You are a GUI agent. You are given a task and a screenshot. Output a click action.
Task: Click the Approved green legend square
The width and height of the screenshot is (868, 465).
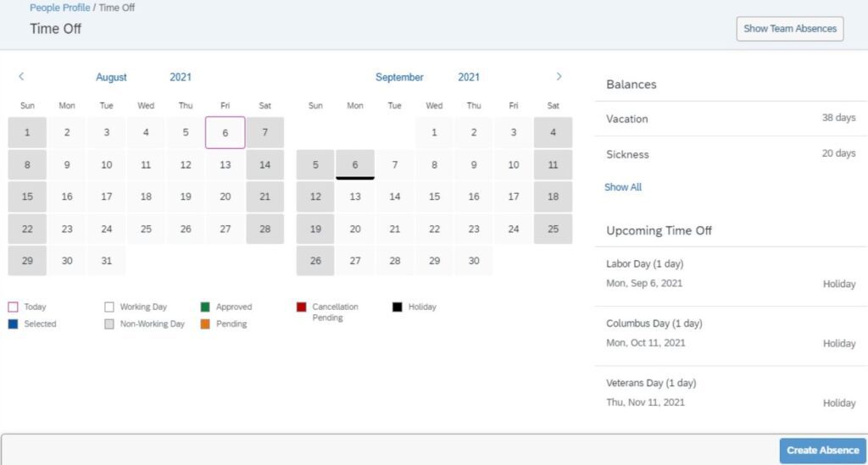click(x=205, y=307)
